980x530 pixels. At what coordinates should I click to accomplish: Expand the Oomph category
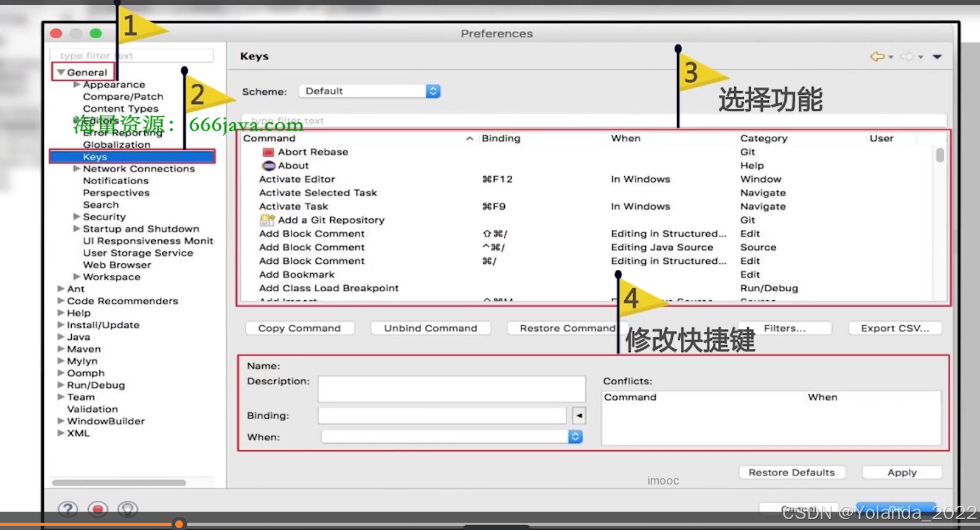click(x=61, y=373)
